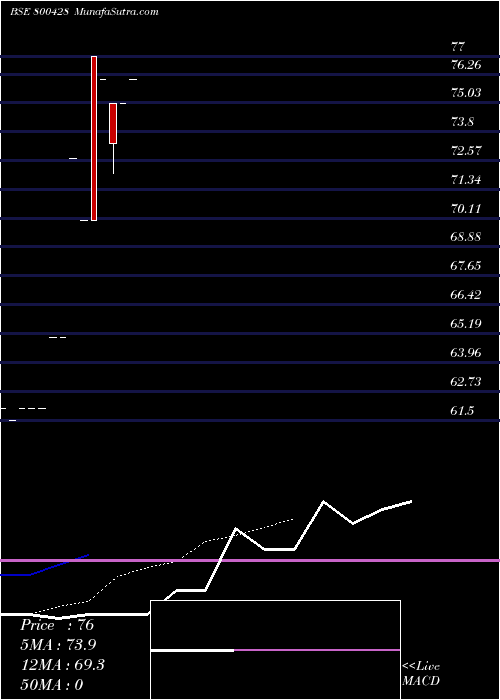The height and width of the screenshot is (700, 500).
Task: Click the 70.11 price axis label
Action: point(466,208)
